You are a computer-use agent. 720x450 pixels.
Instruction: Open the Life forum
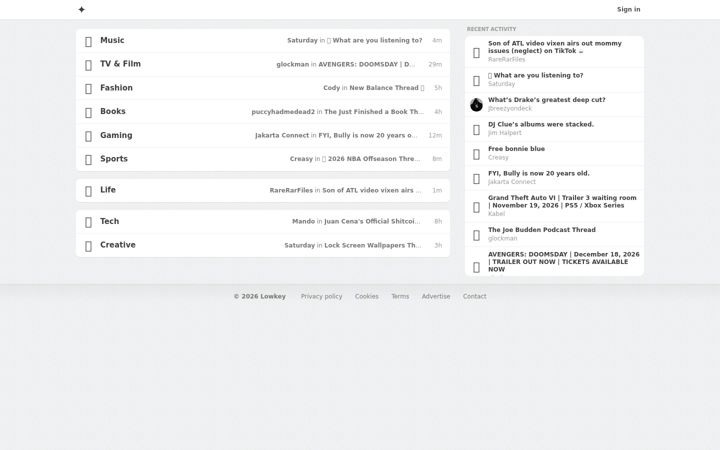108,190
